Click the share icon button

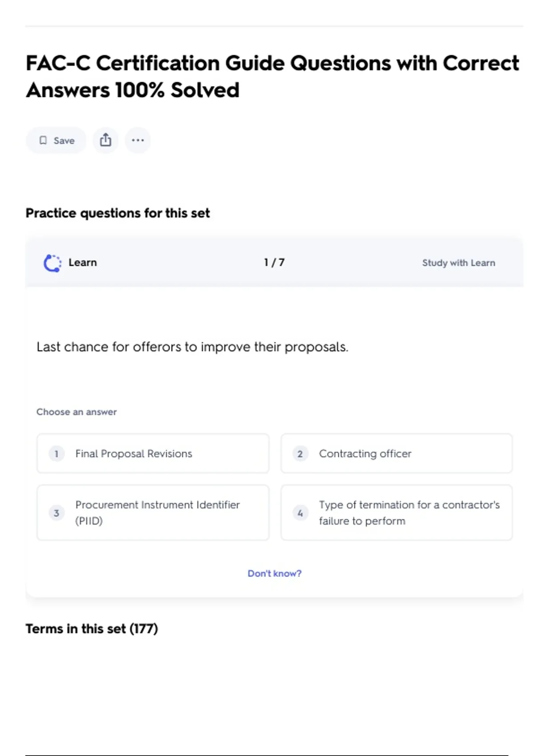point(105,140)
